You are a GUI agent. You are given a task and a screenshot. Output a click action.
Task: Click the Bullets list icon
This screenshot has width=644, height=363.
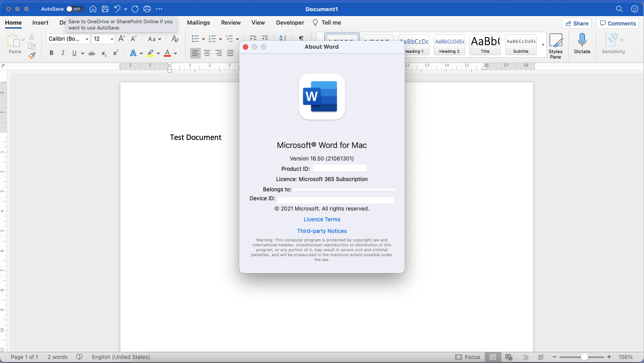(195, 39)
